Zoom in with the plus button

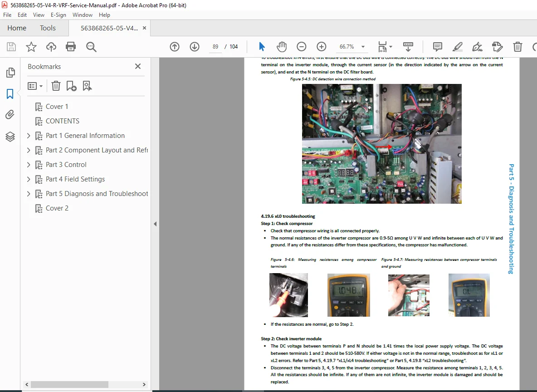pyautogui.click(x=321, y=47)
